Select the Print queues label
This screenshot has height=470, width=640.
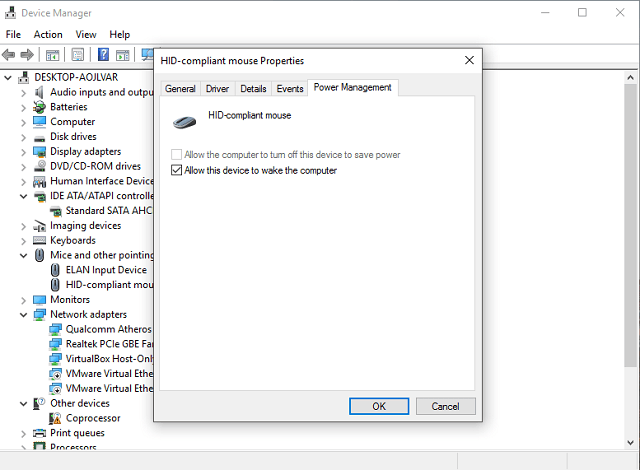[77, 433]
